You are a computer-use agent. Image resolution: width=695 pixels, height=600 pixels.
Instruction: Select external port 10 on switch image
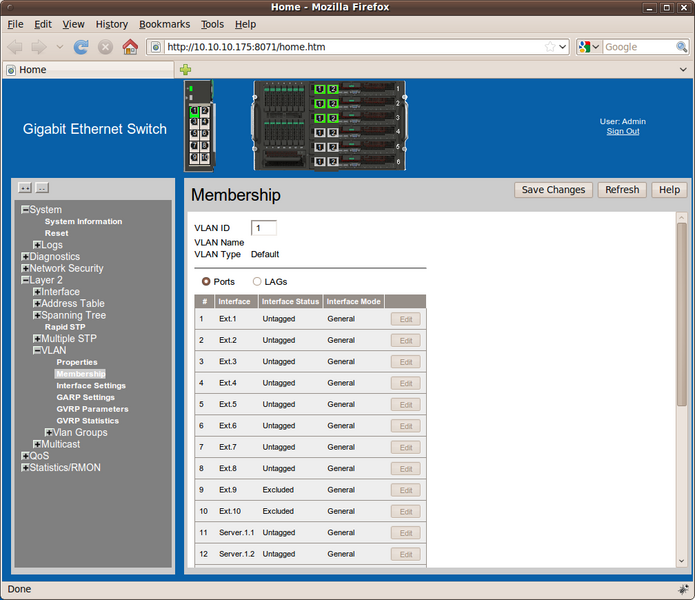tap(205, 157)
